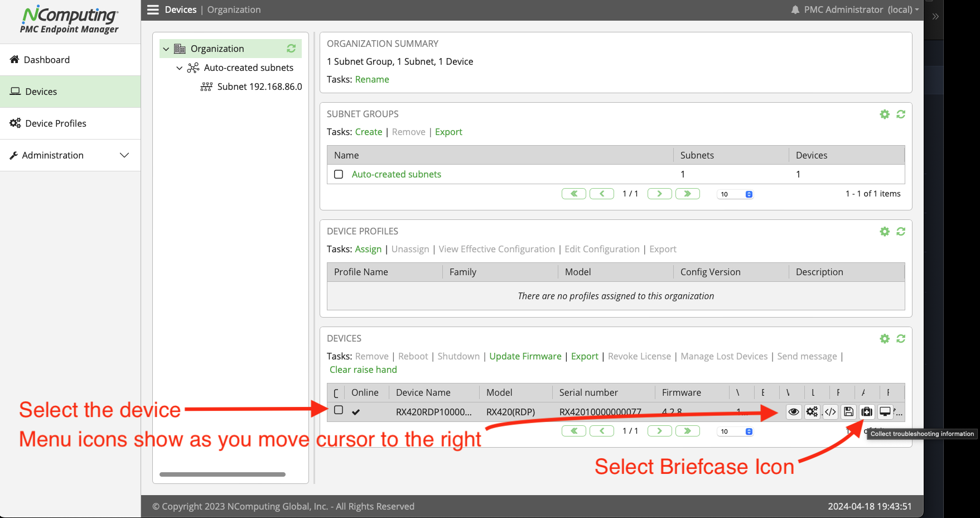Screen dimensions: 980x518
Task: Open Devices page size dropdown
Action: [736, 431]
